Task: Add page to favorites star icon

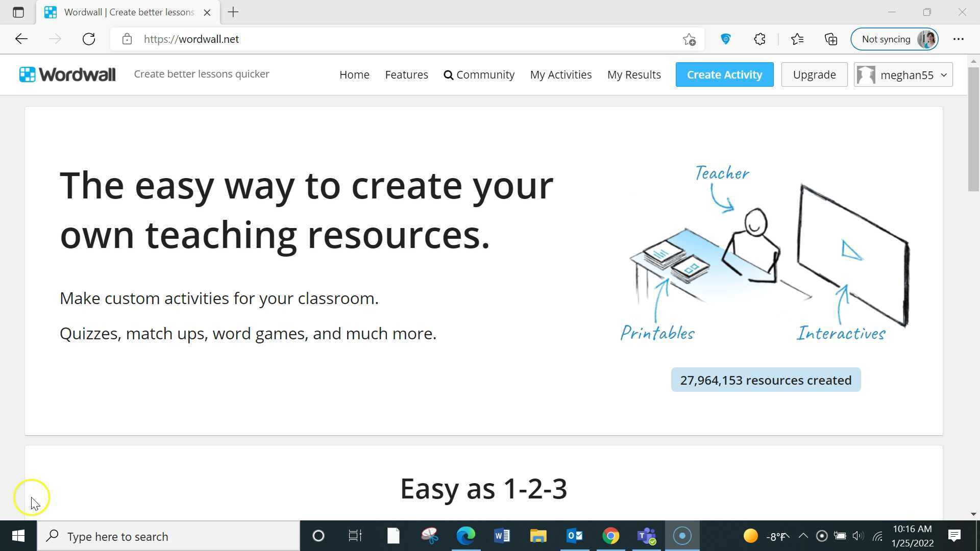Action: (x=689, y=39)
